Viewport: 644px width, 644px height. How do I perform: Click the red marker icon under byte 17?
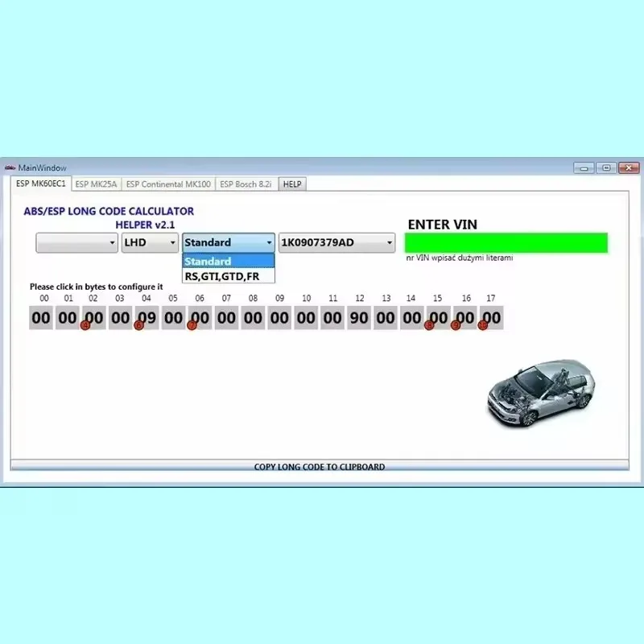484,324
